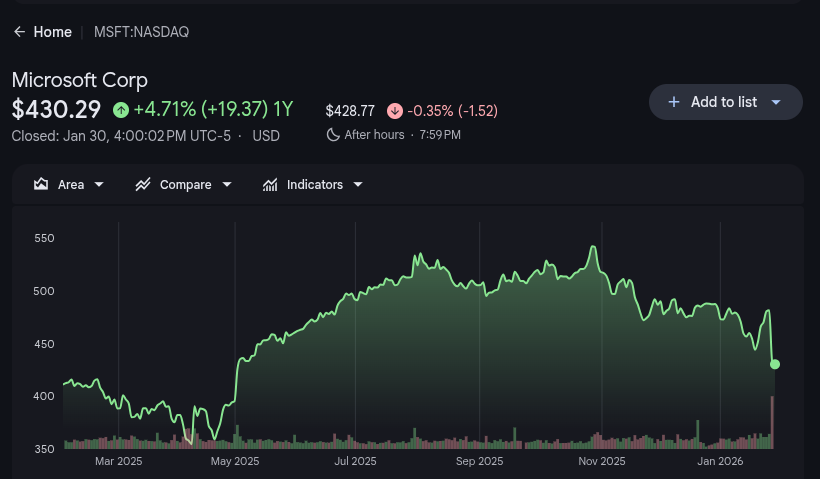Screen dimensions: 820x479
Task: Expand the caret beside Area
Action: 99,185
